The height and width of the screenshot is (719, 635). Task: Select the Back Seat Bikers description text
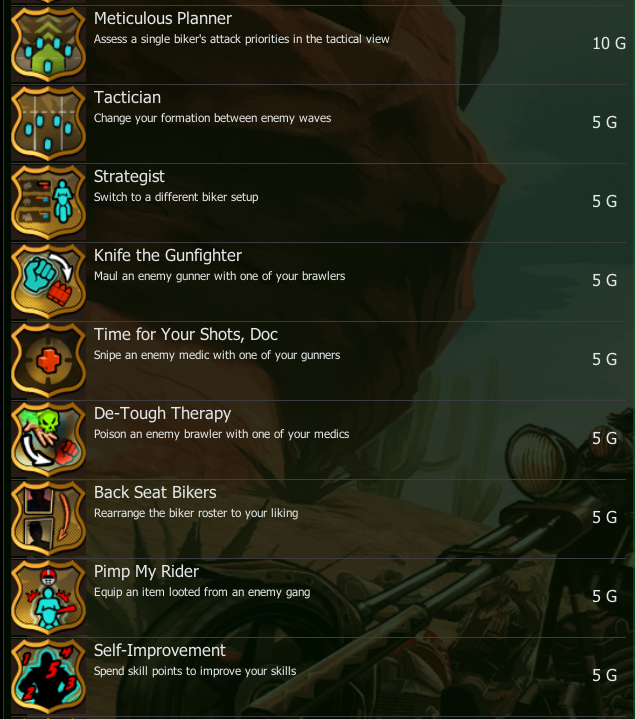[196, 513]
